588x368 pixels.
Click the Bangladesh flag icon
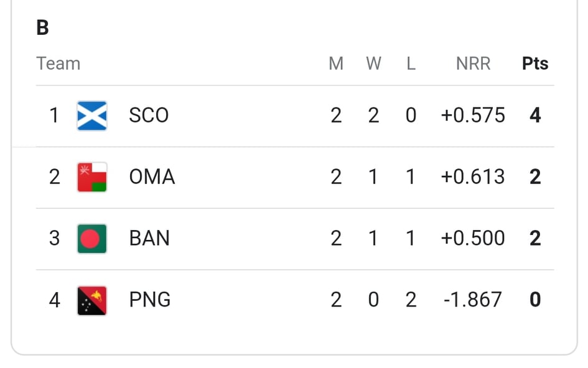pos(92,238)
